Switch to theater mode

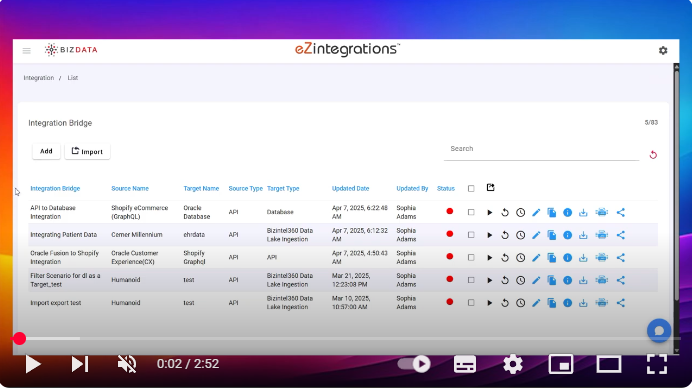(x=609, y=364)
